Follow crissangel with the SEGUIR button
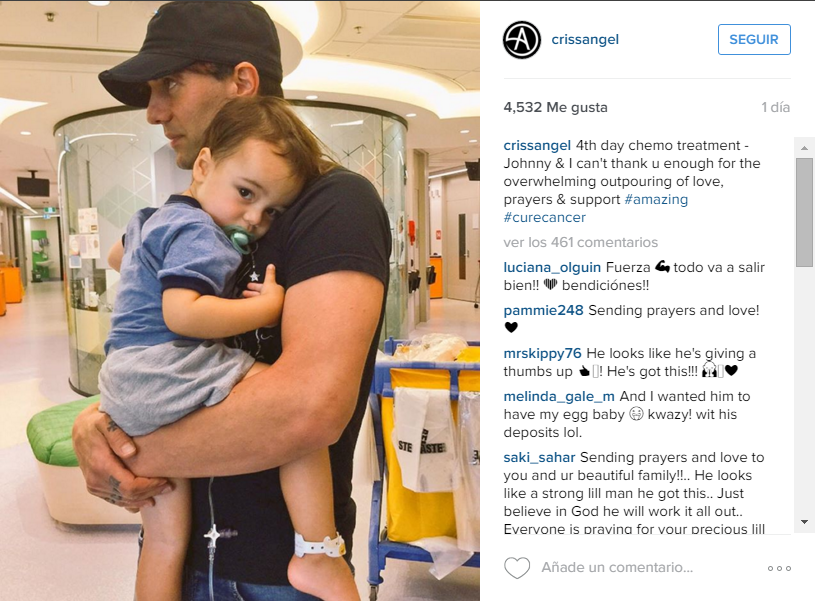815x601 pixels. coord(754,40)
